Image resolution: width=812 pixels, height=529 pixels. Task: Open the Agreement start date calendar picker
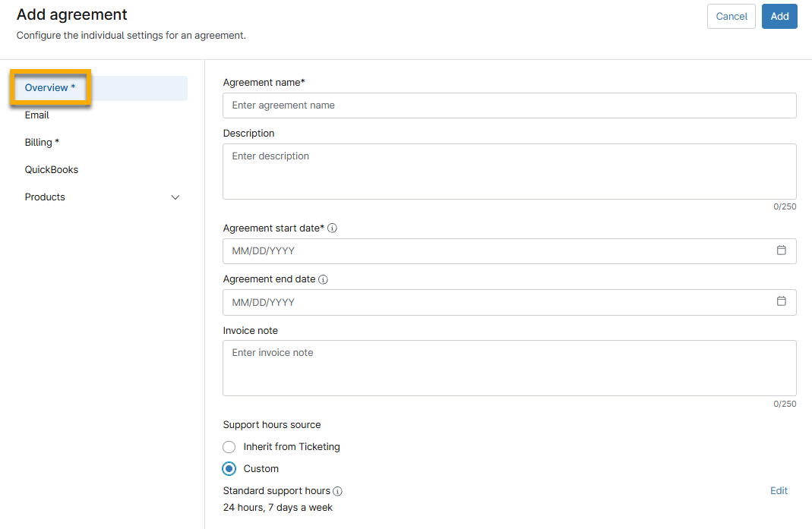coord(781,250)
